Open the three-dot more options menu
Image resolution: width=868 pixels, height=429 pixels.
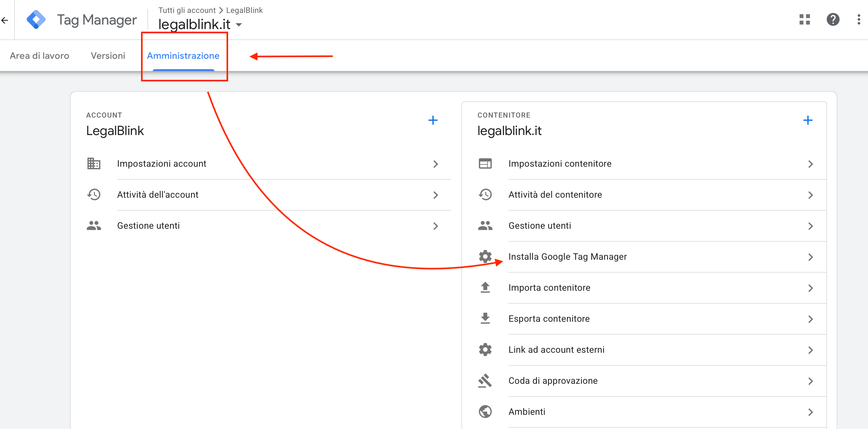(859, 20)
